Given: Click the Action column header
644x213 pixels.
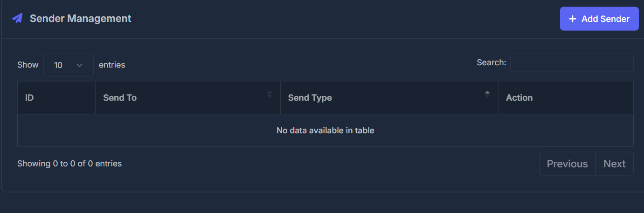Looking at the screenshot, I should pos(566,98).
